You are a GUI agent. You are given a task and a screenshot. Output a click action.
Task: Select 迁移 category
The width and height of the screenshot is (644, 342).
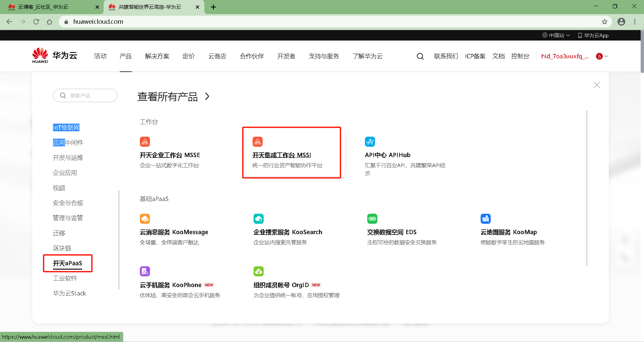[59, 233]
